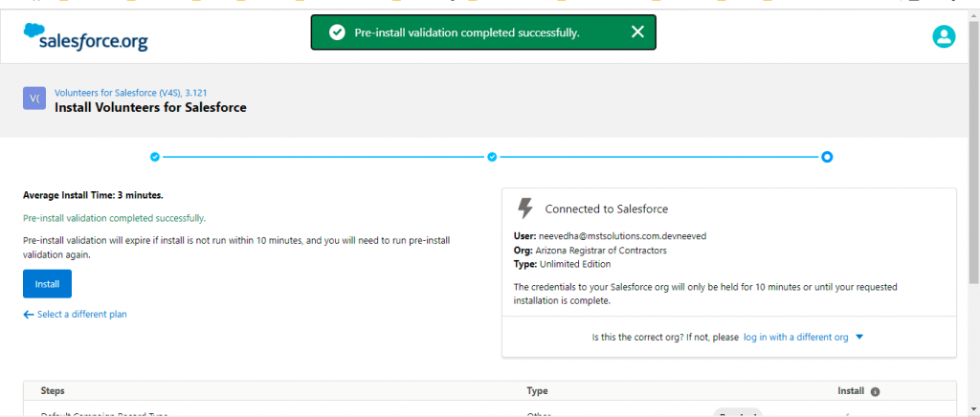This screenshot has height=417, width=980.
Task: Click the V( product avatar icon
Action: [x=34, y=98]
